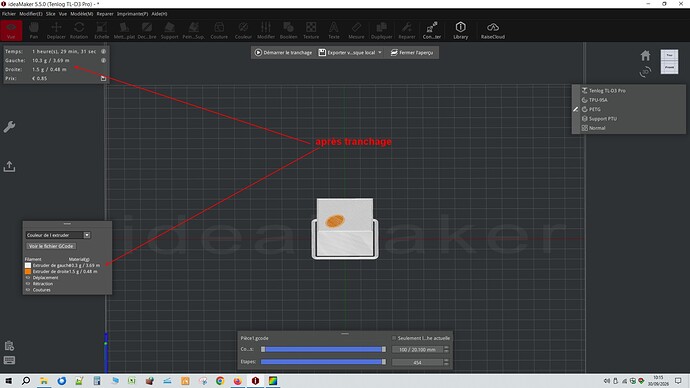690x388 pixels.
Task: Select the Texte tool
Action: [334, 30]
